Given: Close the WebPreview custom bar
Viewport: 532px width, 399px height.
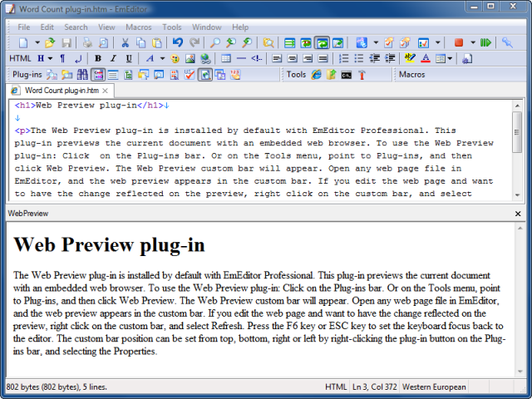Looking at the screenshot, I should (x=518, y=214).
